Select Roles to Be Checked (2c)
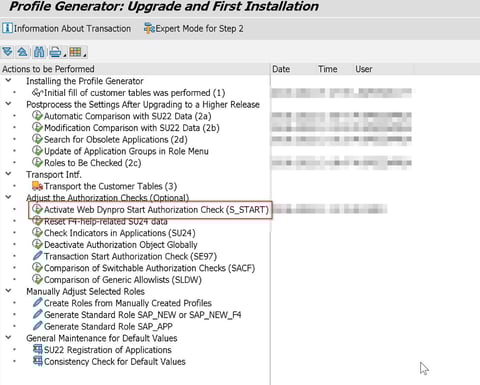 pos(92,163)
